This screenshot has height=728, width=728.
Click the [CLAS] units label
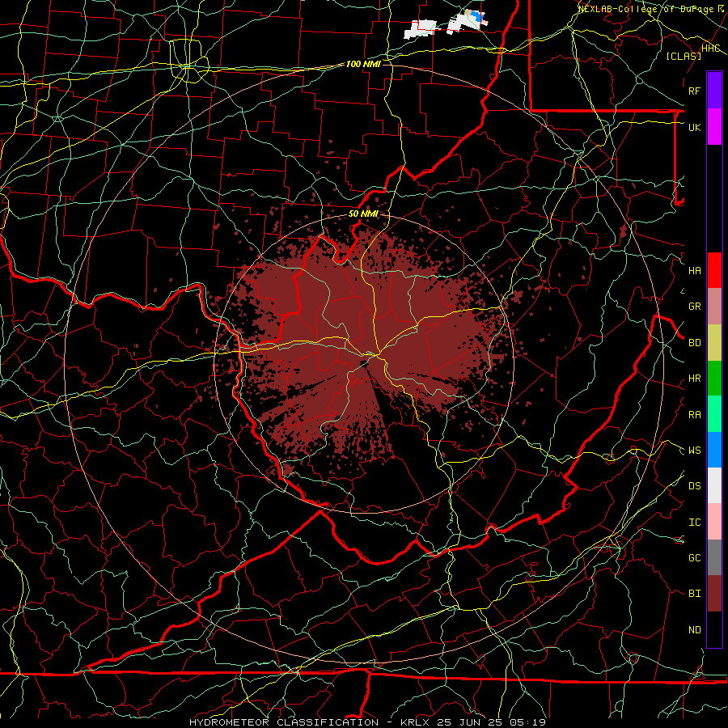(684, 56)
